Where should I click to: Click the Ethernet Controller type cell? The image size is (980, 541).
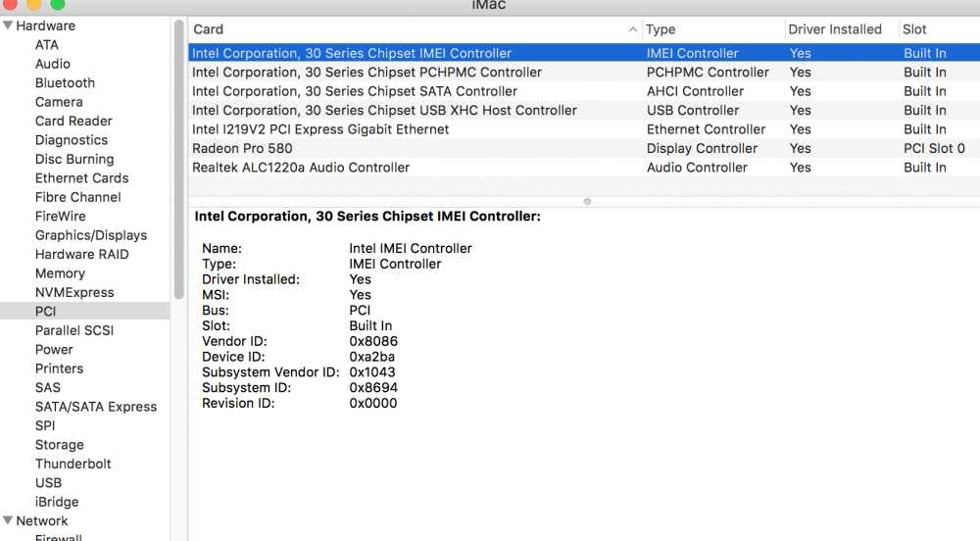pyautogui.click(x=706, y=129)
